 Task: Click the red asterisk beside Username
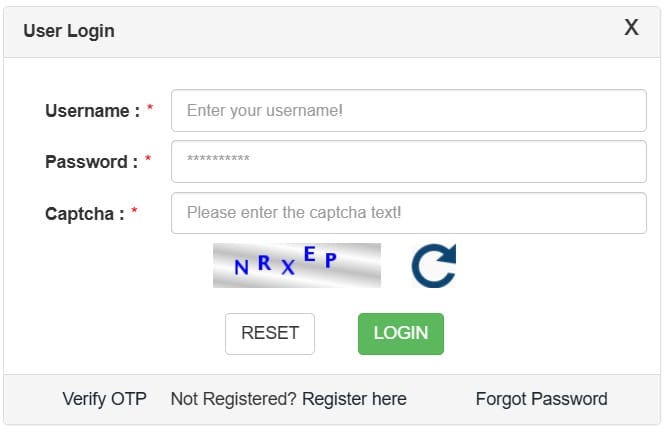click(150, 108)
